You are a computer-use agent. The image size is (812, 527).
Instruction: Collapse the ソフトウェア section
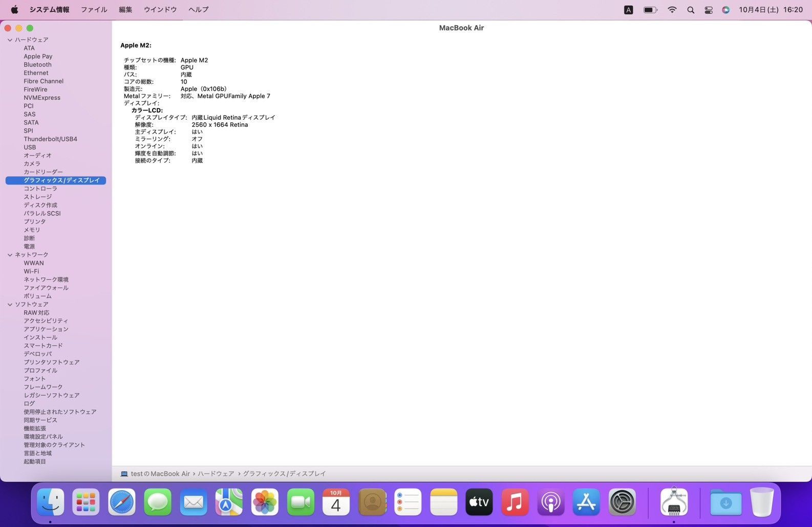pos(10,304)
